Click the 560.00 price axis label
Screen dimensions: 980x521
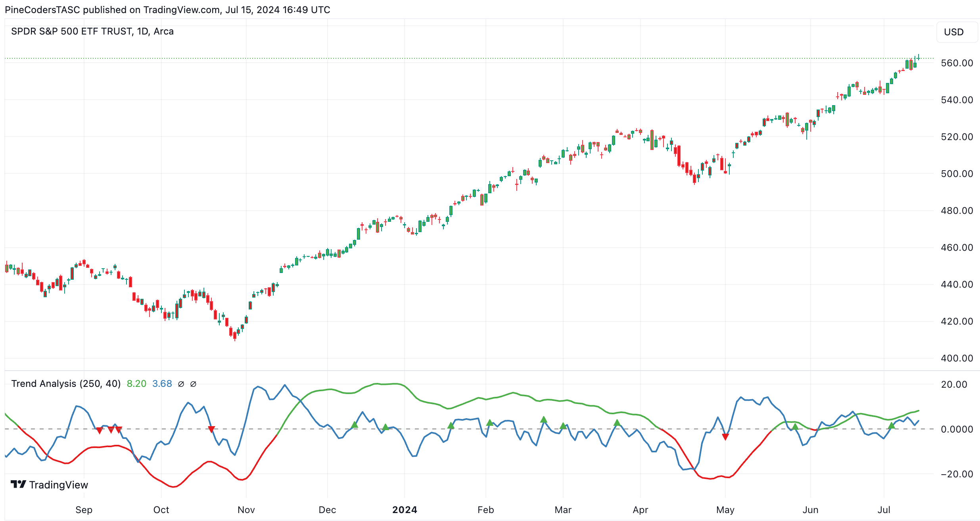(x=957, y=63)
